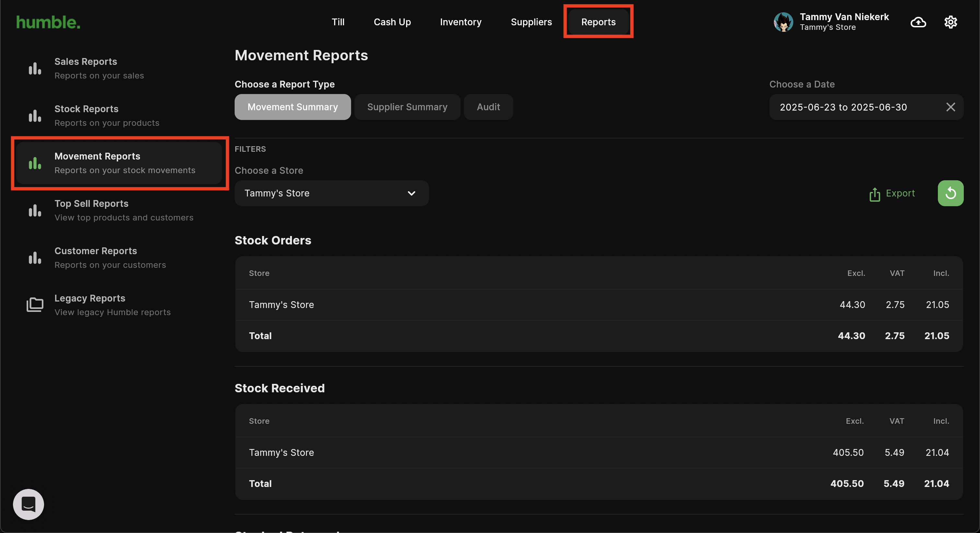The width and height of the screenshot is (980, 533).
Task: Go to the Suppliers section
Action: 531,22
